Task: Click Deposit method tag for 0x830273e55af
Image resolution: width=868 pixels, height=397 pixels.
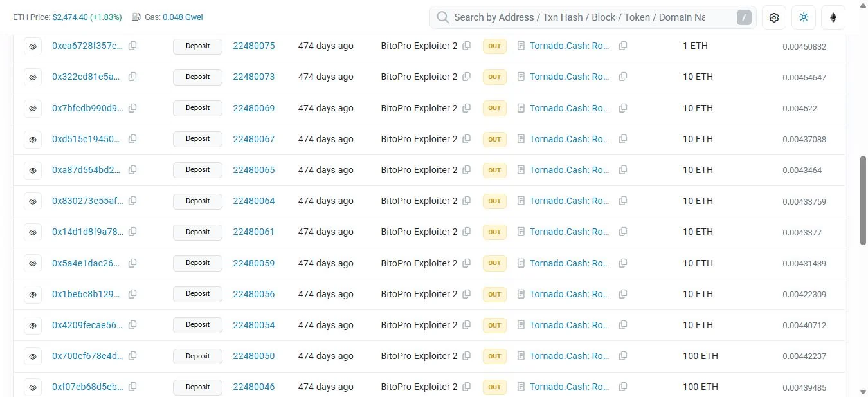Action: [197, 201]
